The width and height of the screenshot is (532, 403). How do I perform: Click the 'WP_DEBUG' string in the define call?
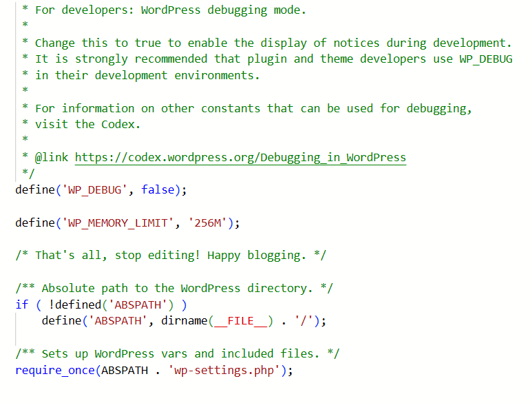click(x=95, y=189)
